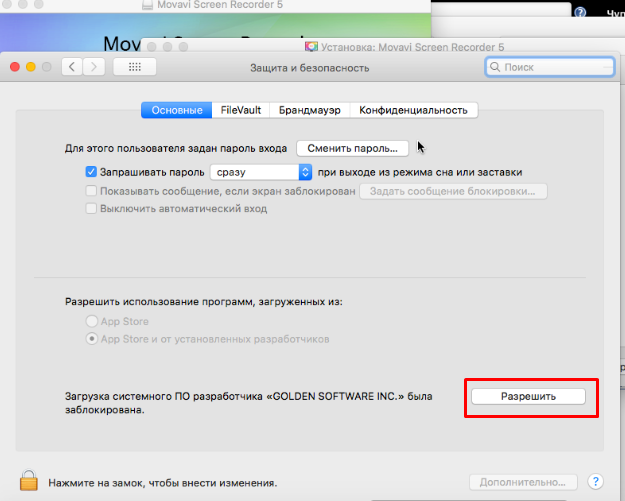This screenshot has width=625, height=501.
Task: Show all preferences grid icon
Action: (x=135, y=67)
